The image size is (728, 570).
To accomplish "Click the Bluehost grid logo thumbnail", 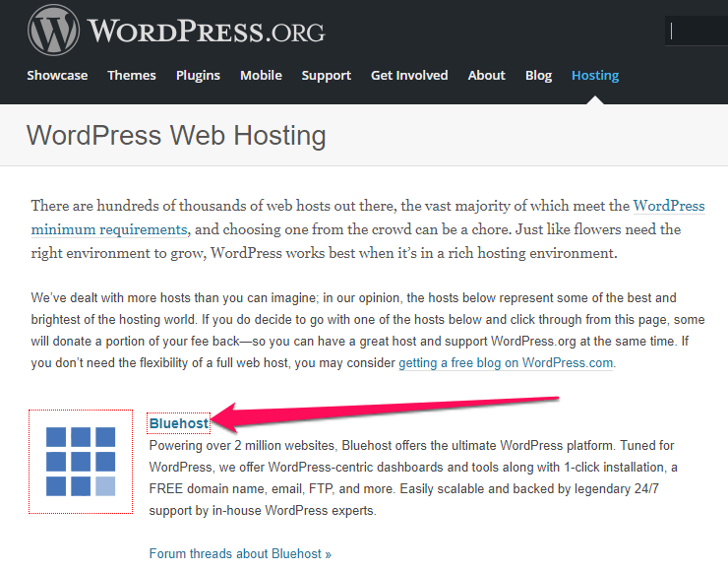I will point(81,462).
